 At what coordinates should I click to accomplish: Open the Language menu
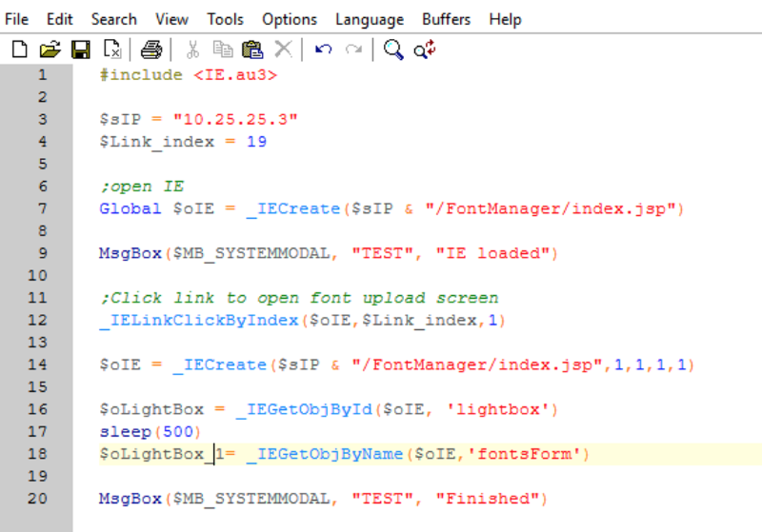(x=370, y=19)
